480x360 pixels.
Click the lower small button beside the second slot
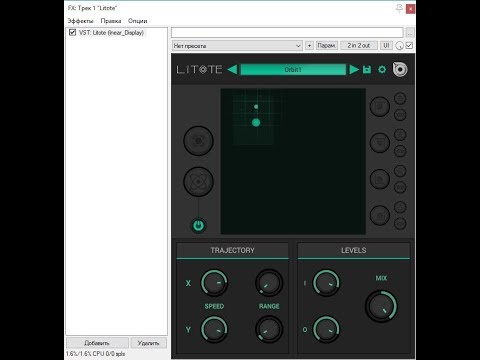[400, 151]
